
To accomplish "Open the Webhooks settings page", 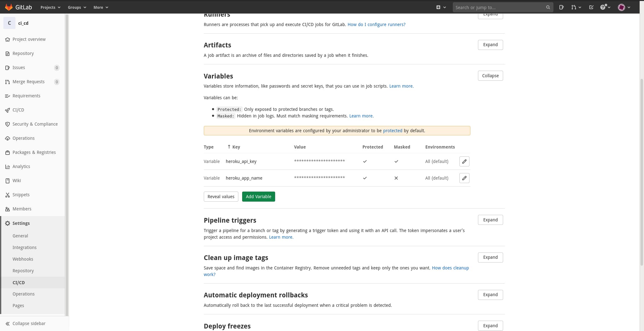I will click(x=23, y=259).
